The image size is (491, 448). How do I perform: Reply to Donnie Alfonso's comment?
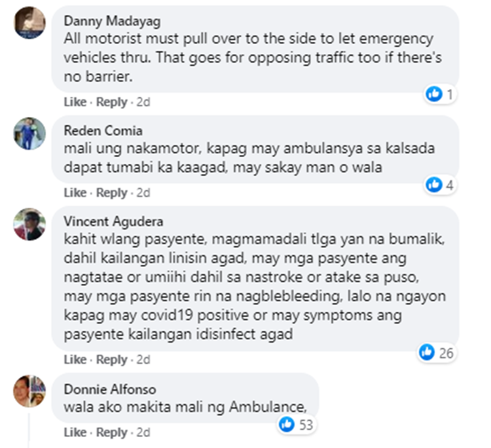(111, 432)
